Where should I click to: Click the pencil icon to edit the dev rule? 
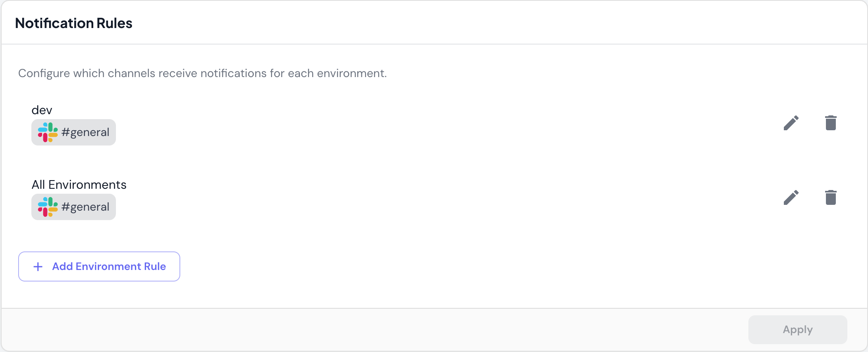point(791,122)
